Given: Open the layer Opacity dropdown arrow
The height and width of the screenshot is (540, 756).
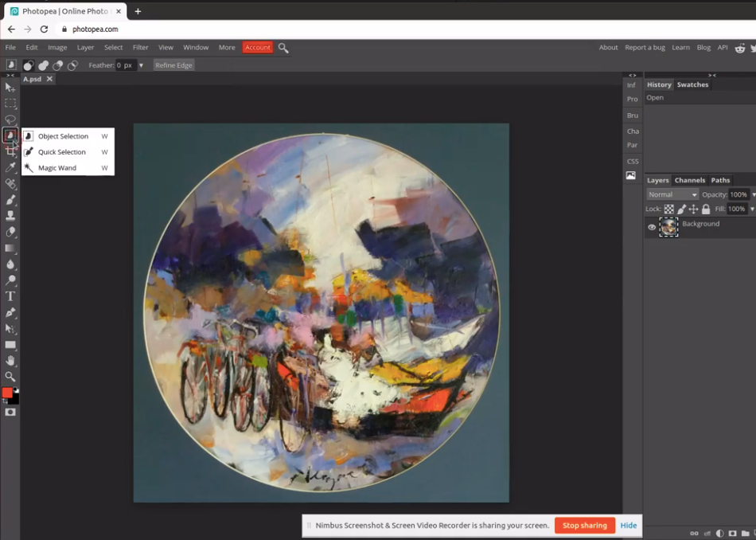Looking at the screenshot, I should pos(753,195).
